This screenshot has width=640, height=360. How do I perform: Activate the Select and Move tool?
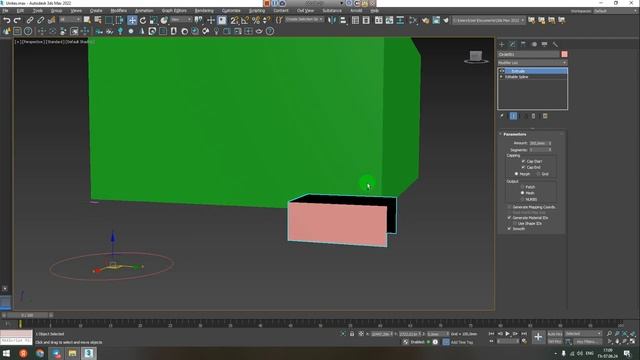[x=132, y=20]
